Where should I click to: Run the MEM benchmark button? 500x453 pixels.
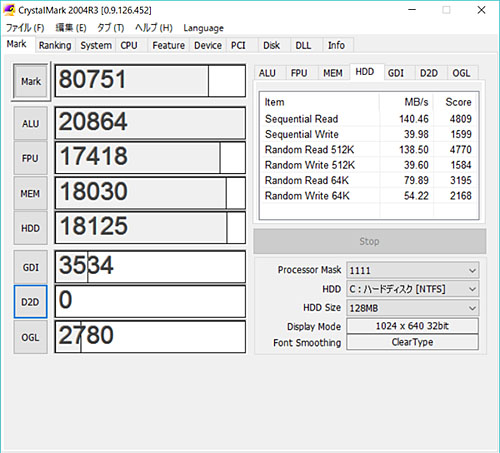click(31, 193)
